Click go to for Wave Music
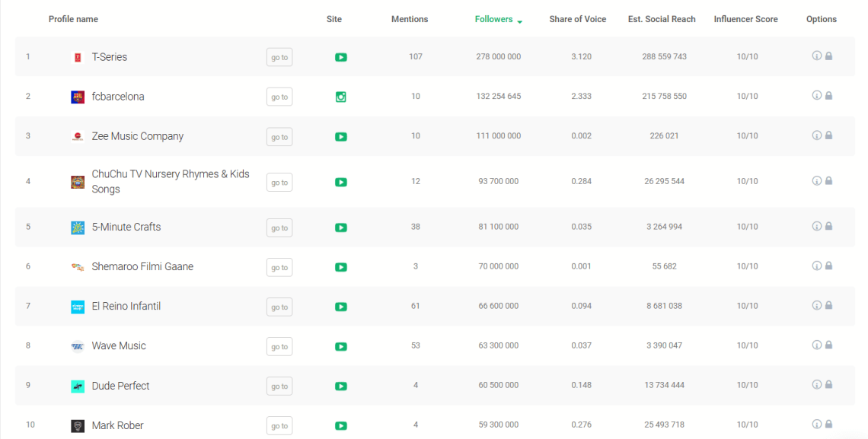 (x=279, y=347)
